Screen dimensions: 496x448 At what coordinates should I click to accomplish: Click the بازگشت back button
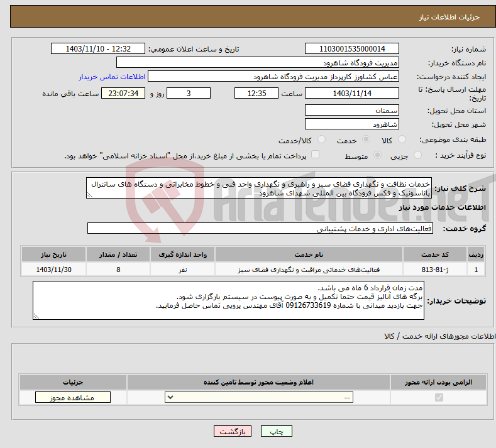(233, 431)
